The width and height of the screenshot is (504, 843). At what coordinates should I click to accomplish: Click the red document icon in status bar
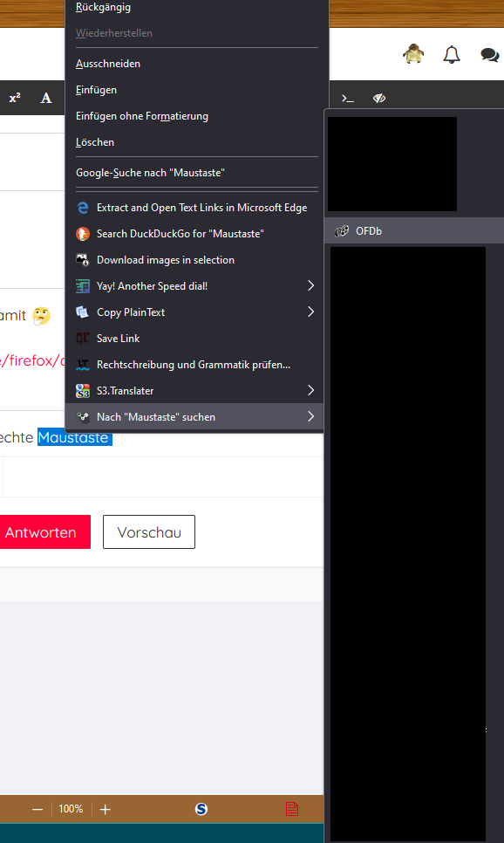tap(292, 809)
